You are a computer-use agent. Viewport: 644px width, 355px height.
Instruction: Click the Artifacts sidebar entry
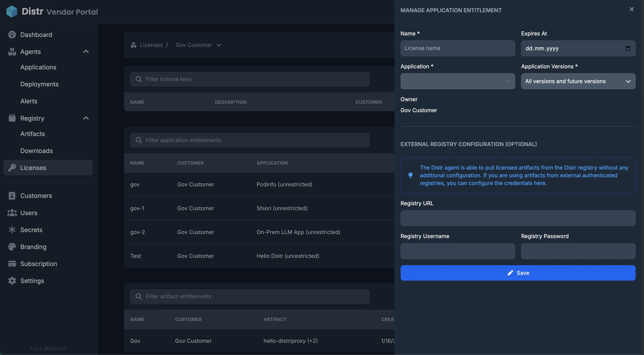tap(32, 134)
